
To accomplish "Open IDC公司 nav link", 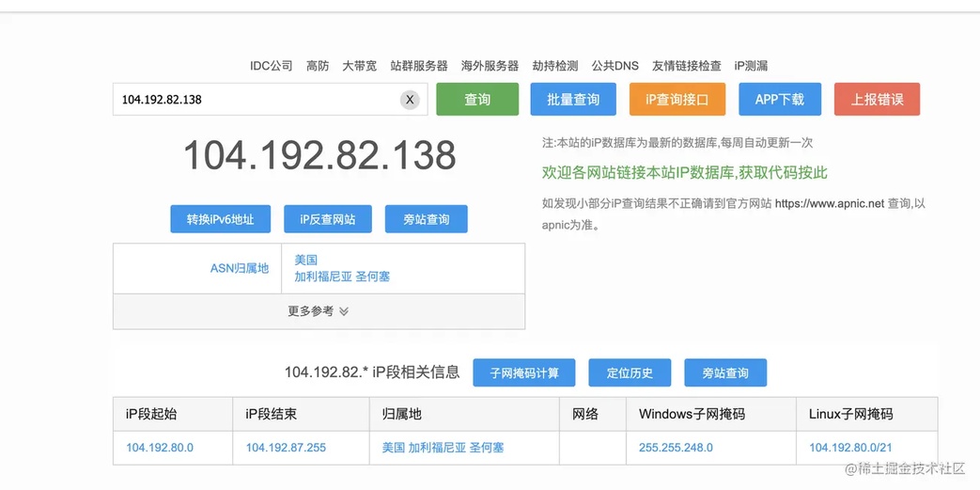I will [272, 66].
